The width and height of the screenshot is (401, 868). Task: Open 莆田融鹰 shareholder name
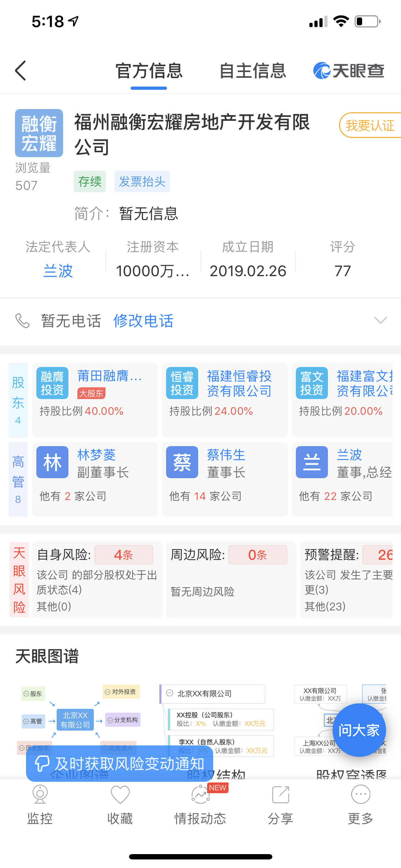pyautogui.click(x=109, y=376)
